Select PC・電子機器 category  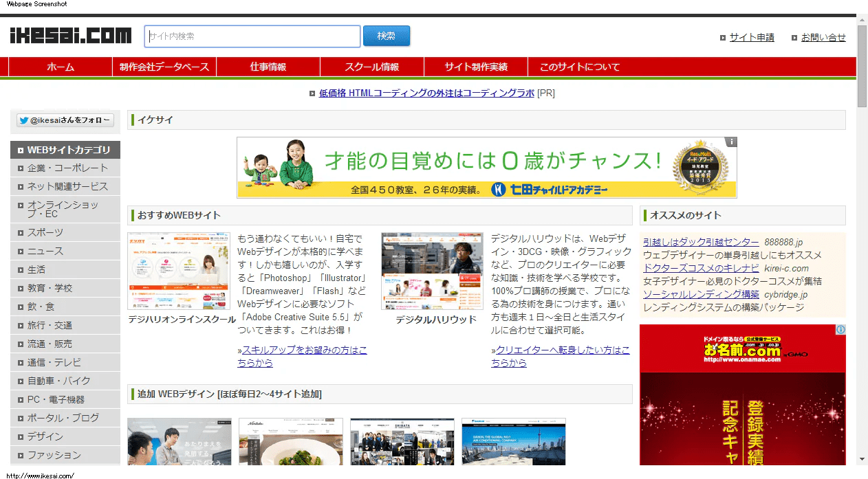(x=65, y=399)
